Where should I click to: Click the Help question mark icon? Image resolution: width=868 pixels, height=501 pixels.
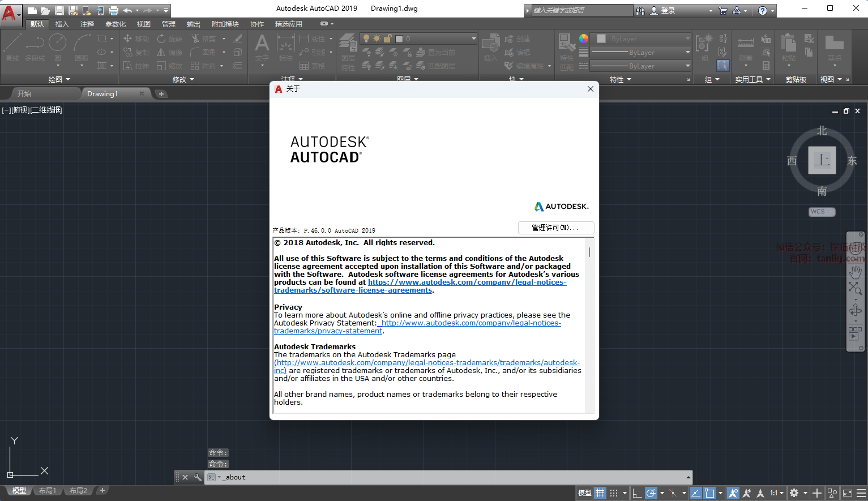pos(763,11)
